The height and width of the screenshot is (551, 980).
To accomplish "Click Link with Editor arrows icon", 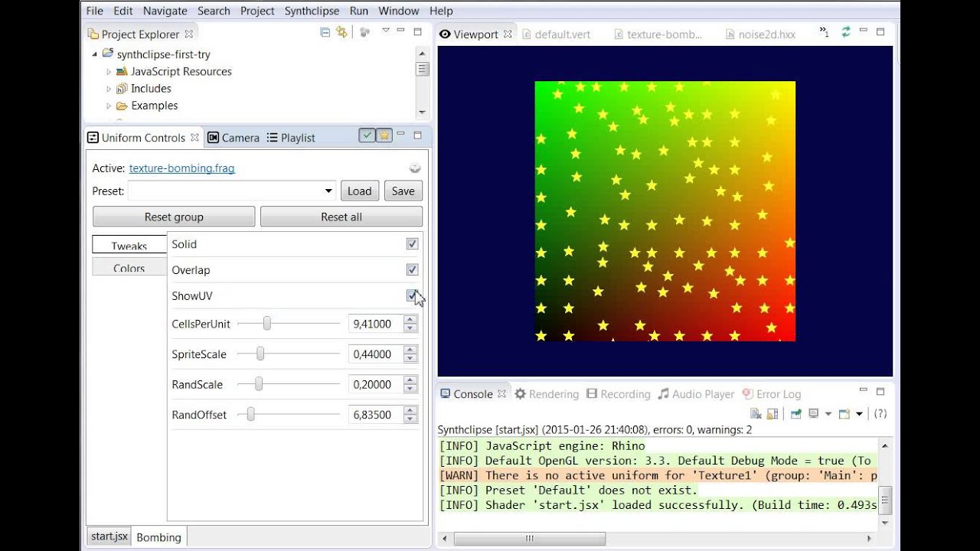I will tap(341, 32).
